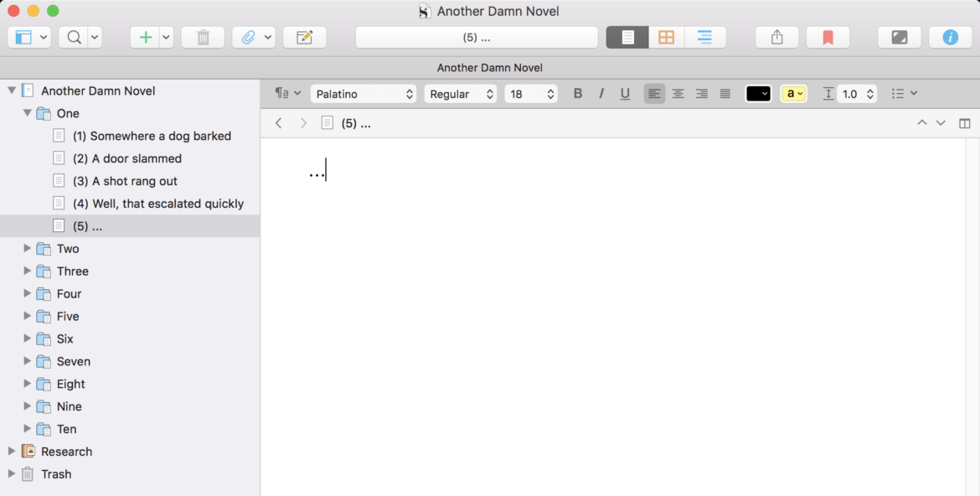
Task: Click the trash delete icon in toolbar
Action: (203, 38)
